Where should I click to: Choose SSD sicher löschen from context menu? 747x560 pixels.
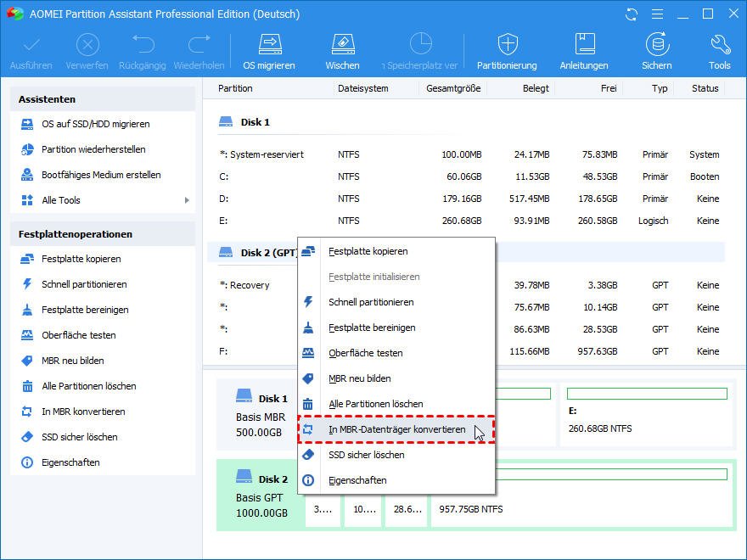(x=396, y=455)
